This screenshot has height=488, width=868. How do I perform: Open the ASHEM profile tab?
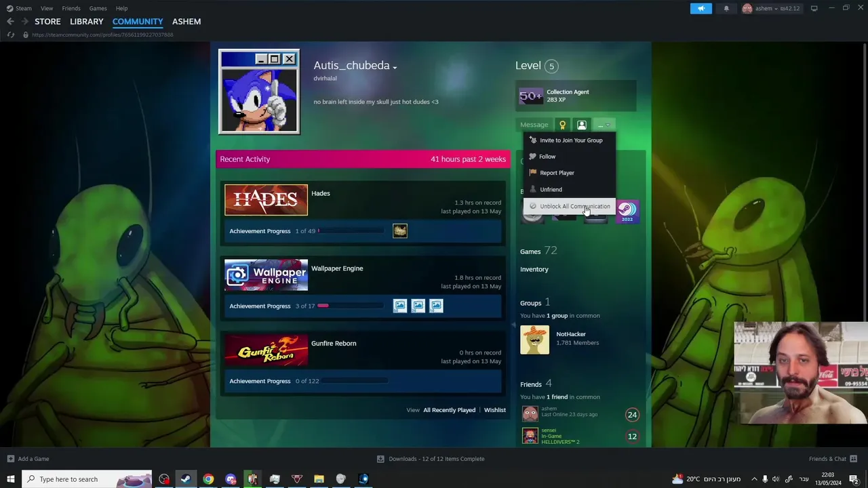pos(186,22)
